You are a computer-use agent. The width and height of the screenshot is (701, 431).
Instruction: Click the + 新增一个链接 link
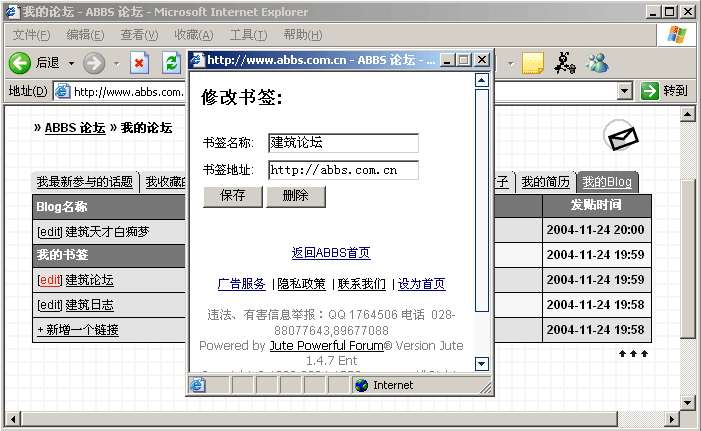coord(78,330)
